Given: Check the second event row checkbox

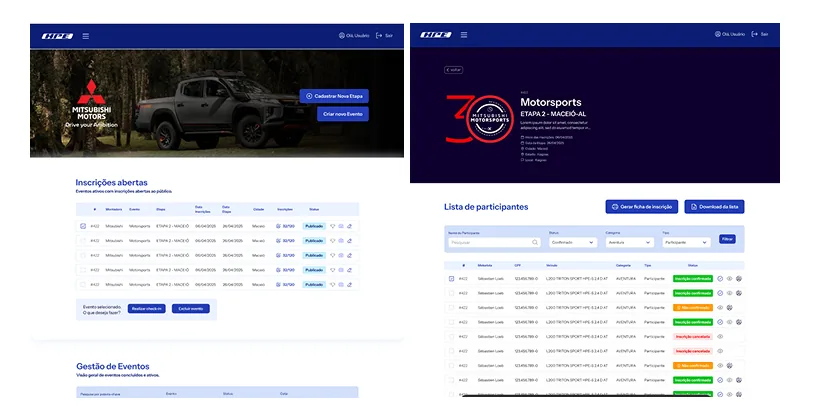Looking at the screenshot, I should [83, 241].
